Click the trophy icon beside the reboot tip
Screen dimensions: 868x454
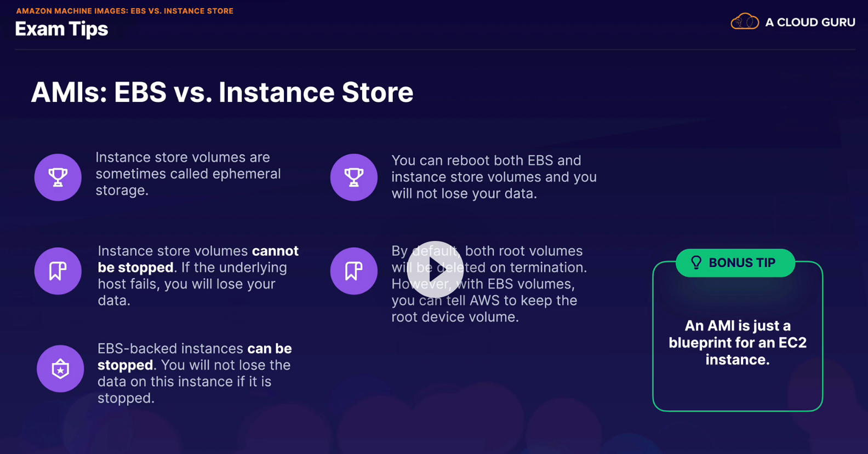tap(354, 177)
